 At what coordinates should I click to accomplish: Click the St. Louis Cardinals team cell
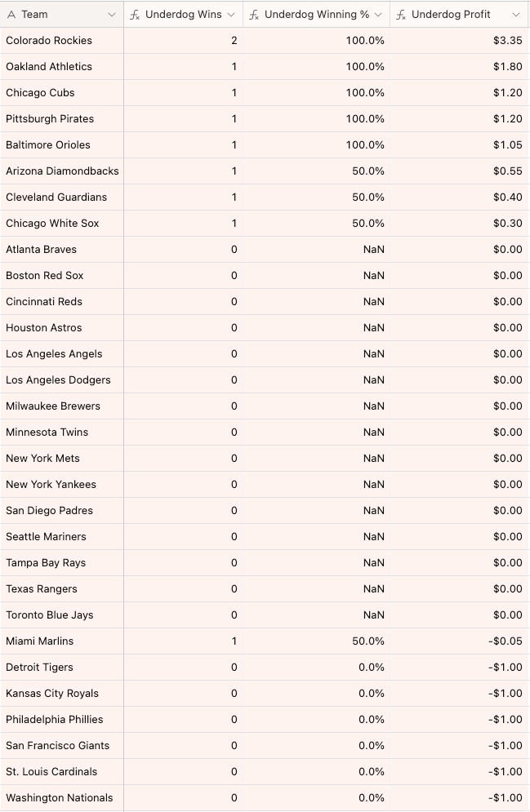(x=51, y=772)
